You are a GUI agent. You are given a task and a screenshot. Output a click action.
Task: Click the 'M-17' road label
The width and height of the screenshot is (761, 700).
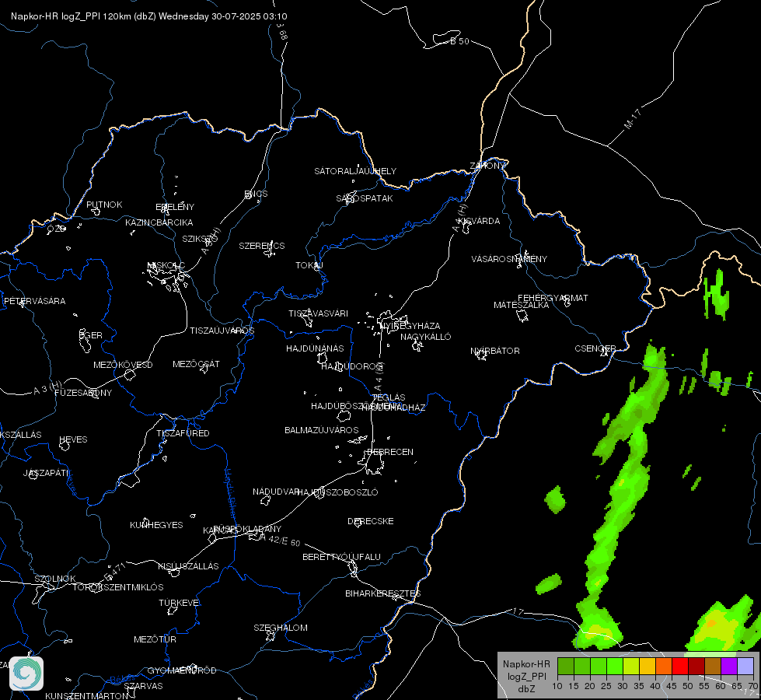(632, 119)
